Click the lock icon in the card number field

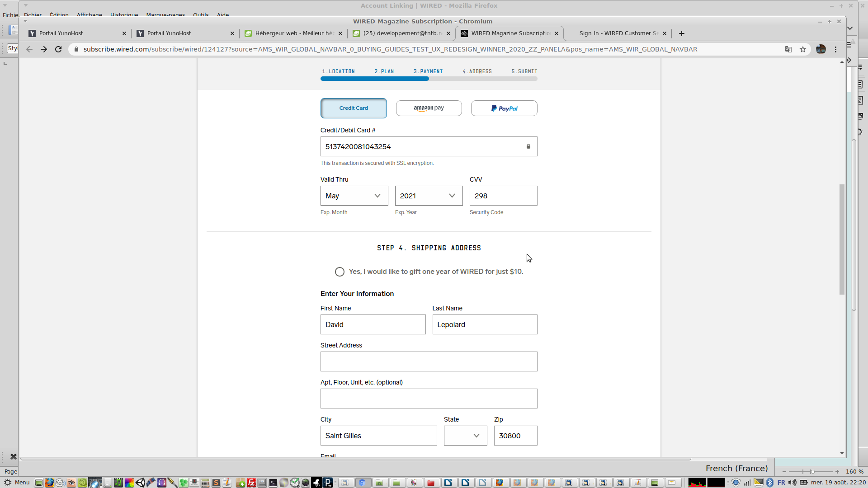[x=528, y=146]
